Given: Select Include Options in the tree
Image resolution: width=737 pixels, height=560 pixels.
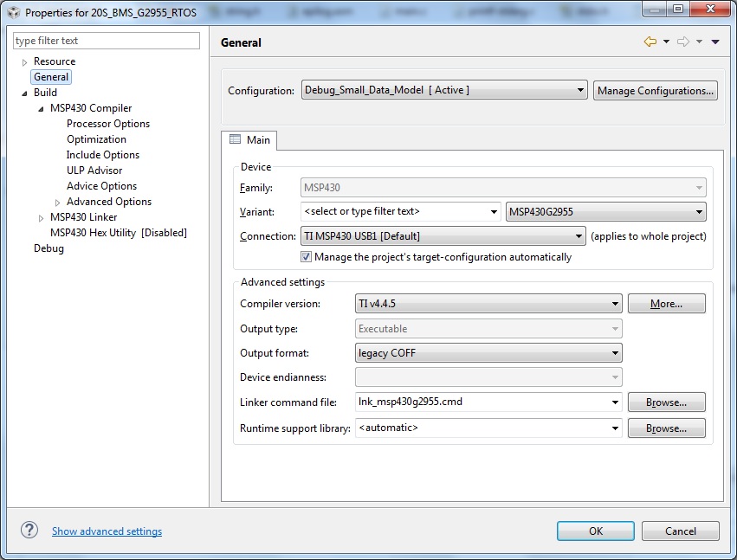Looking at the screenshot, I should click(103, 155).
